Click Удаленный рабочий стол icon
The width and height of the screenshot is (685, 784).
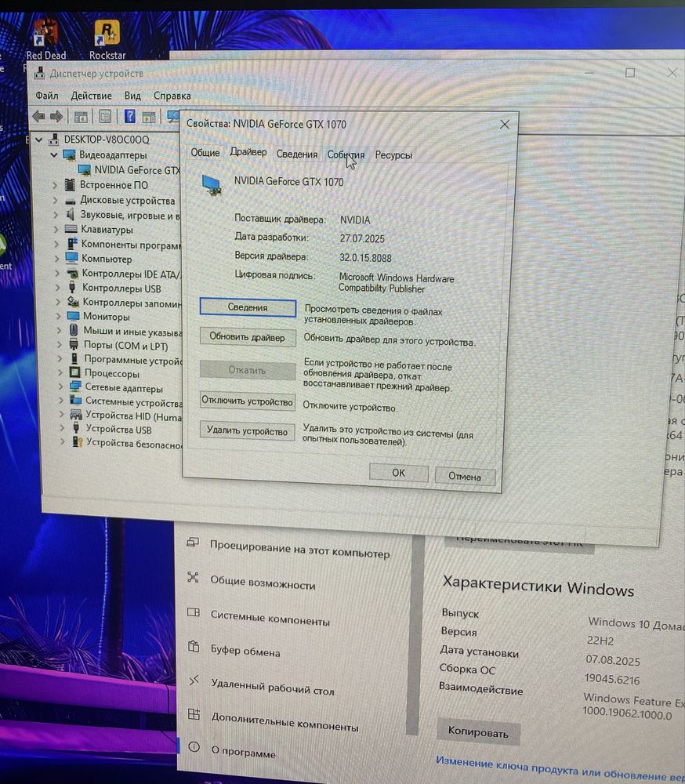pyautogui.click(x=194, y=680)
